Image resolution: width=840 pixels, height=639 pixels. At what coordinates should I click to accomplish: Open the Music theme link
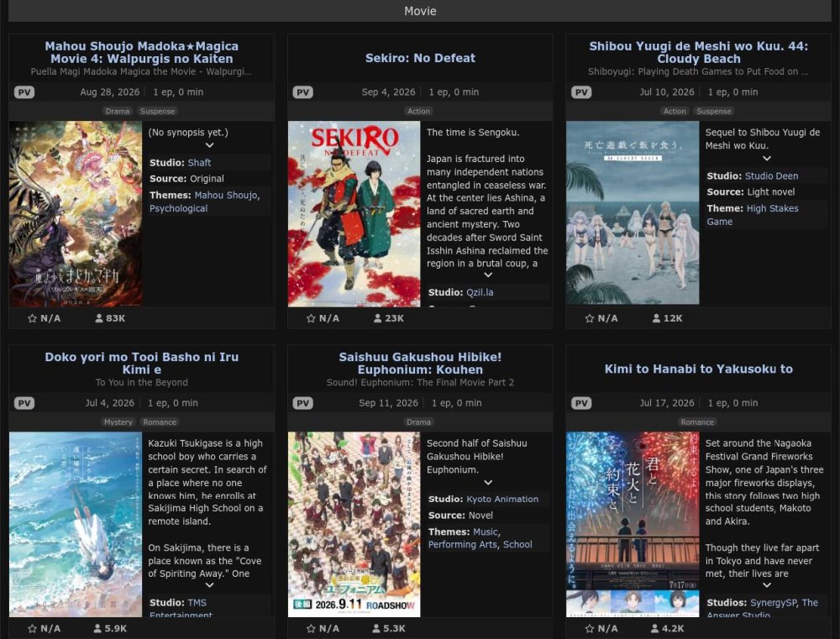tap(486, 532)
